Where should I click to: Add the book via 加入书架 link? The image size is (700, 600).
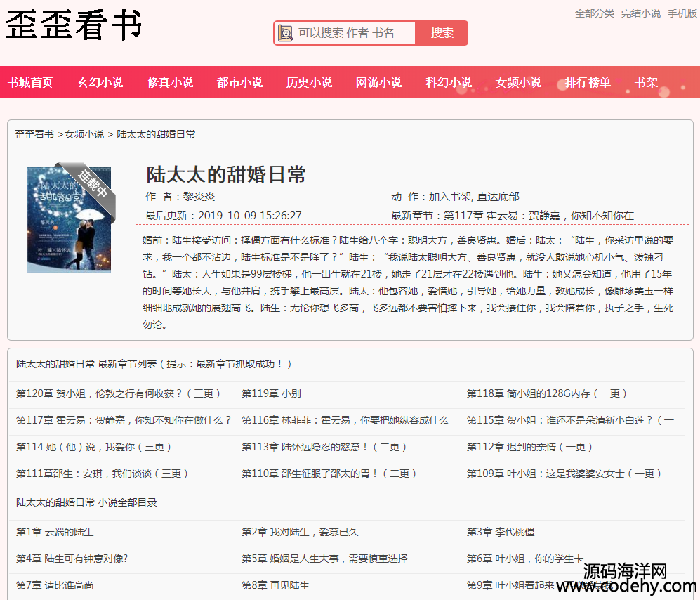(x=450, y=197)
